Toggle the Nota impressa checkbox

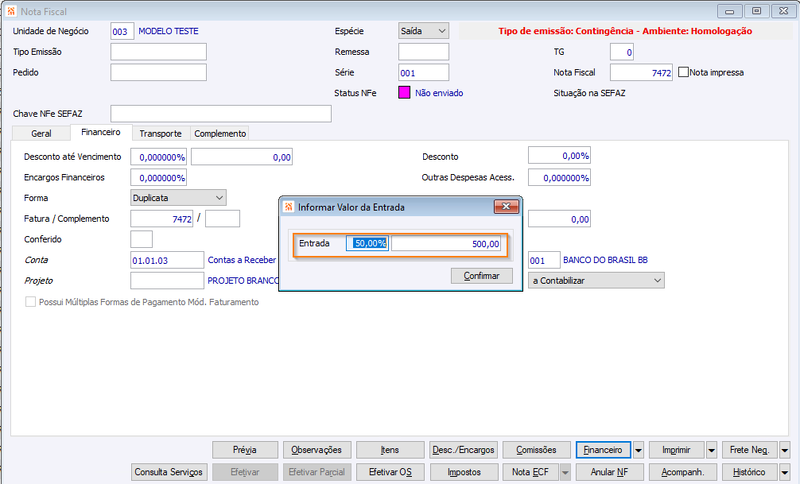click(x=683, y=72)
